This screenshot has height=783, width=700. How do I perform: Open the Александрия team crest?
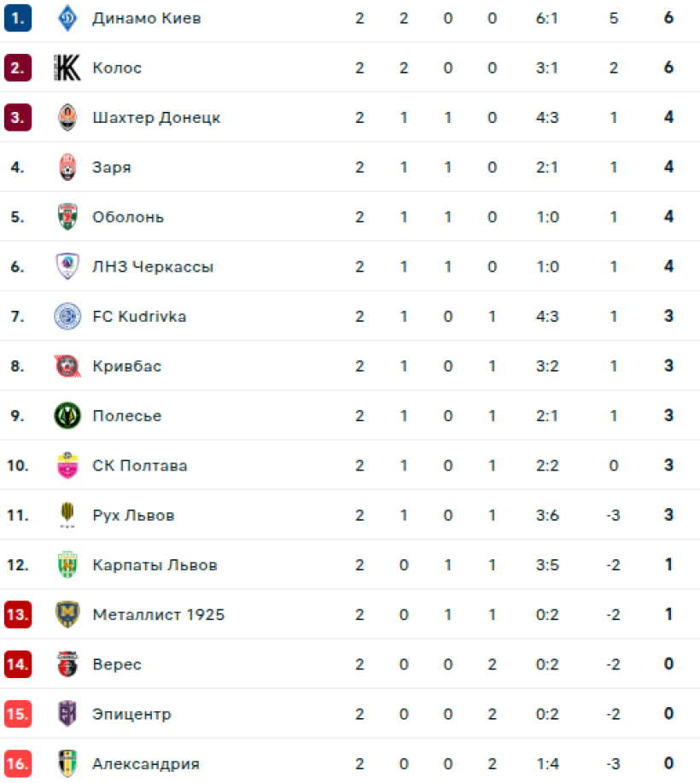coord(67,763)
